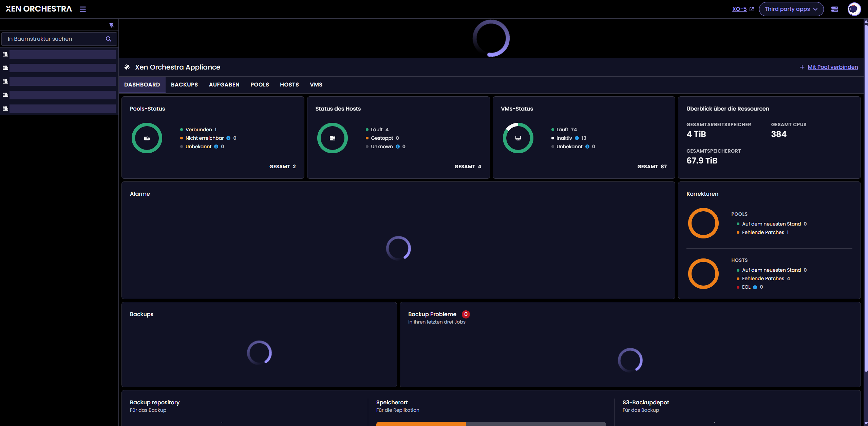This screenshot has height=426, width=868.
Task: Click the info icon next to Inaktiv
Action: click(577, 138)
